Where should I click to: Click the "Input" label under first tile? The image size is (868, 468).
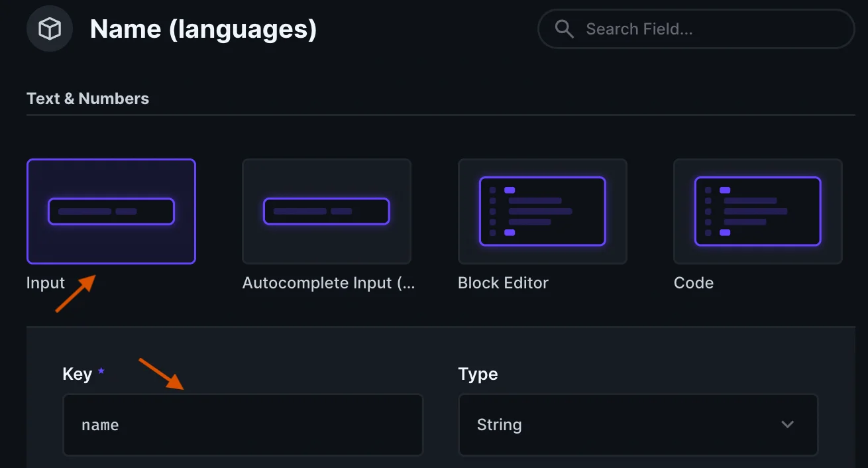click(x=46, y=283)
